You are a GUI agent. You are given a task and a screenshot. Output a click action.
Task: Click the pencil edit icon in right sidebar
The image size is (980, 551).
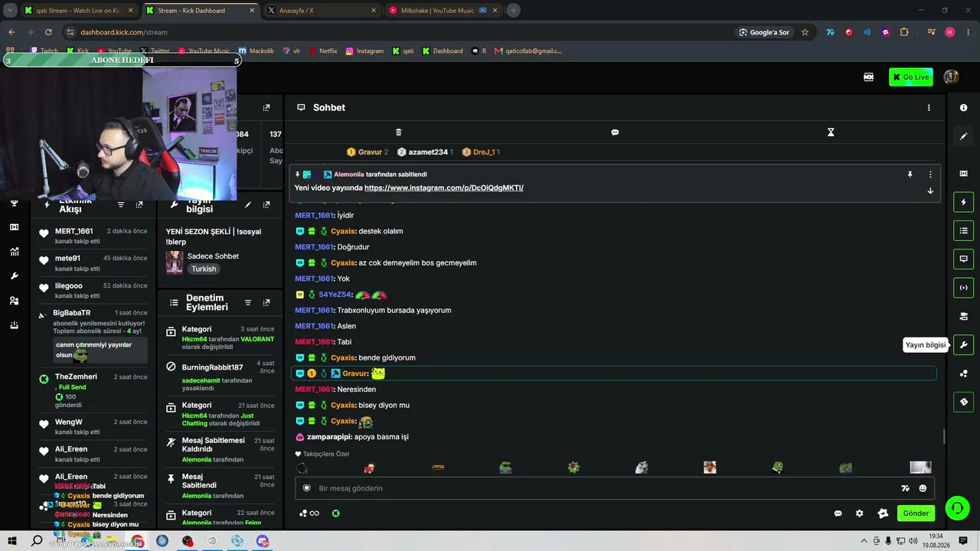(x=963, y=136)
